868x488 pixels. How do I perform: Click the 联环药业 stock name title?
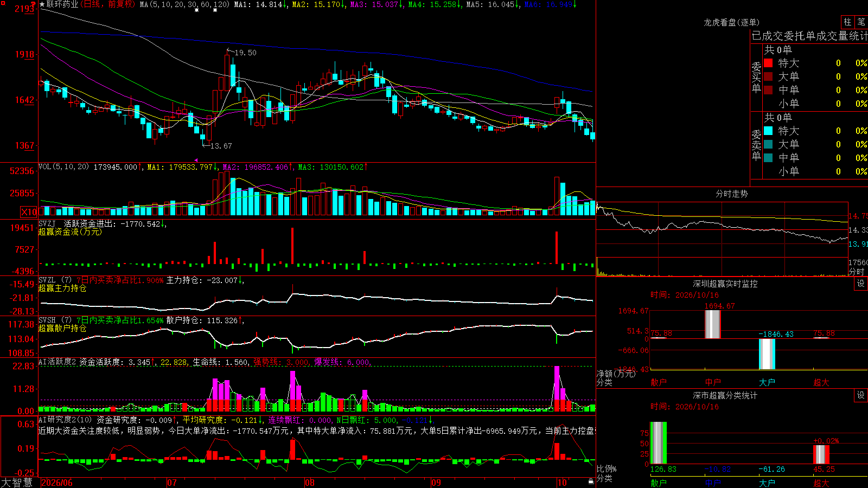(x=62, y=4)
